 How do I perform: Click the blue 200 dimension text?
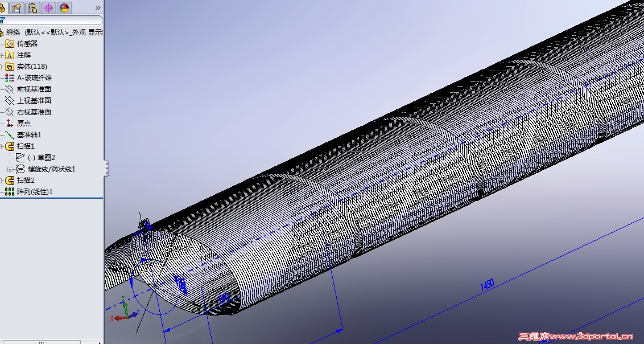click(224, 298)
